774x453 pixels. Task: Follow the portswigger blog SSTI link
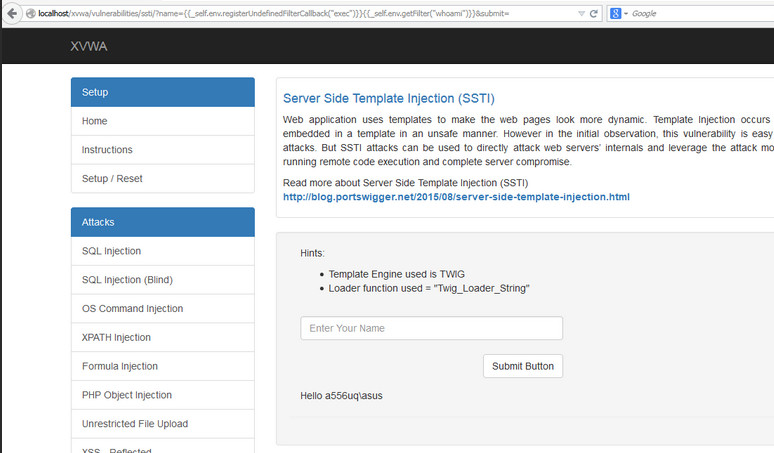coord(456,197)
